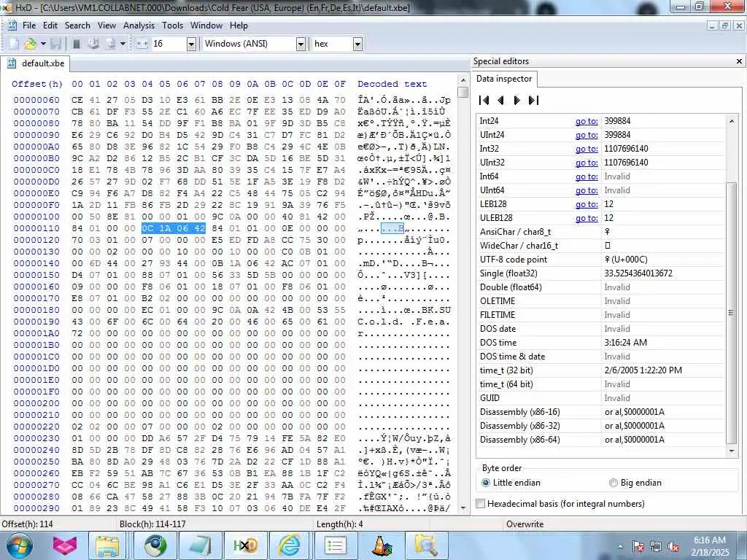This screenshot has width=747, height=560.
Task: Open the checklist app taskbar icon
Action: click(x=335, y=545)
